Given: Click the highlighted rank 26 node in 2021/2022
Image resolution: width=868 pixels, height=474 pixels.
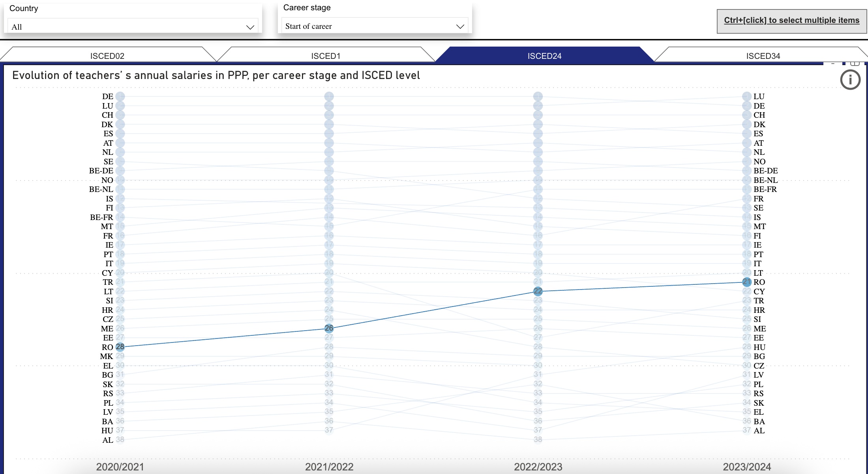Looking at the screenshot, I should click(x=329, y=328).
